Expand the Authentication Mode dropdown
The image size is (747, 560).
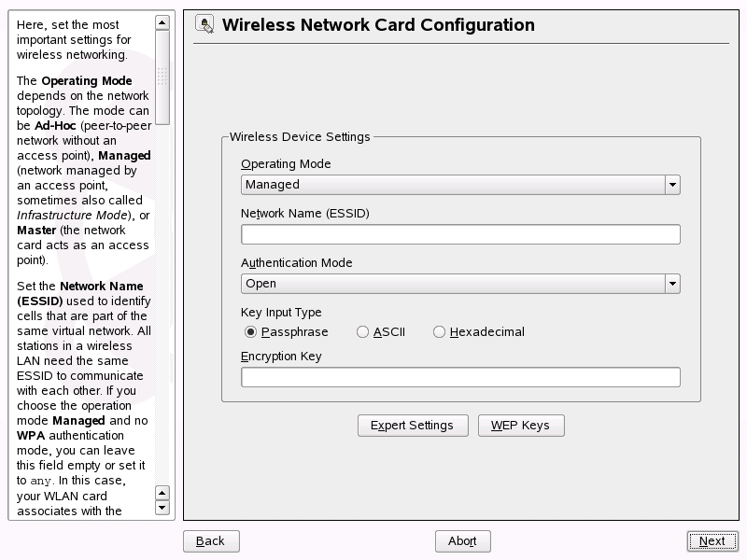[672, 284]
